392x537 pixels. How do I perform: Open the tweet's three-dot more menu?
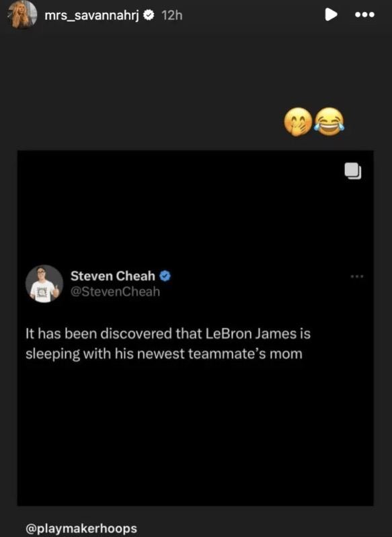coord(357,276)
